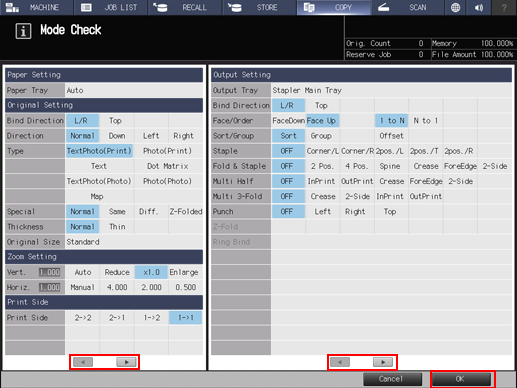Go to previous page of Output Setting
The height and width of the screenshot is (388, 517).
[340, 362]
